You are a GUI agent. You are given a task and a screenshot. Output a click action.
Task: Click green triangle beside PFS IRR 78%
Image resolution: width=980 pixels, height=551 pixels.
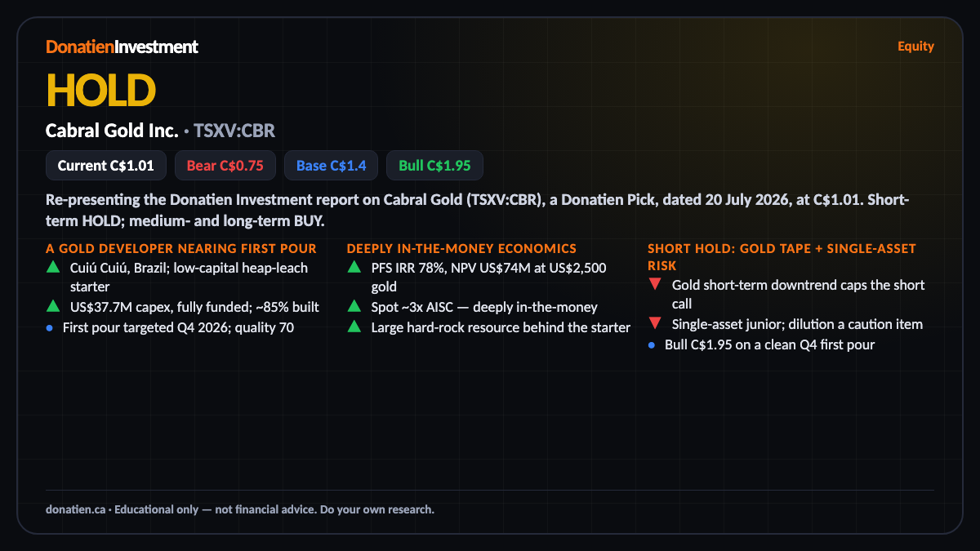point(354,266)
